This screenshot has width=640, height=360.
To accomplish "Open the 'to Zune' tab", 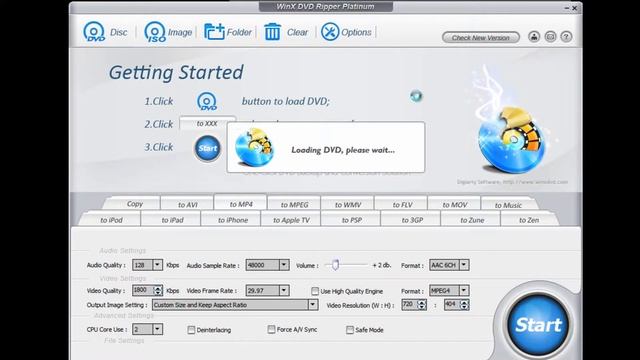I will (x=472, y=220).
